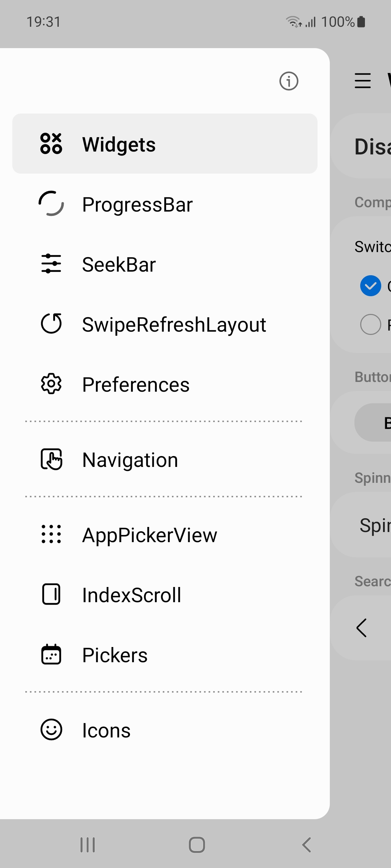The width and height of the screenshot is (391, 868).
Task: Select the SwipeRefreshLayout menu entry
Action: coord(165,324)
